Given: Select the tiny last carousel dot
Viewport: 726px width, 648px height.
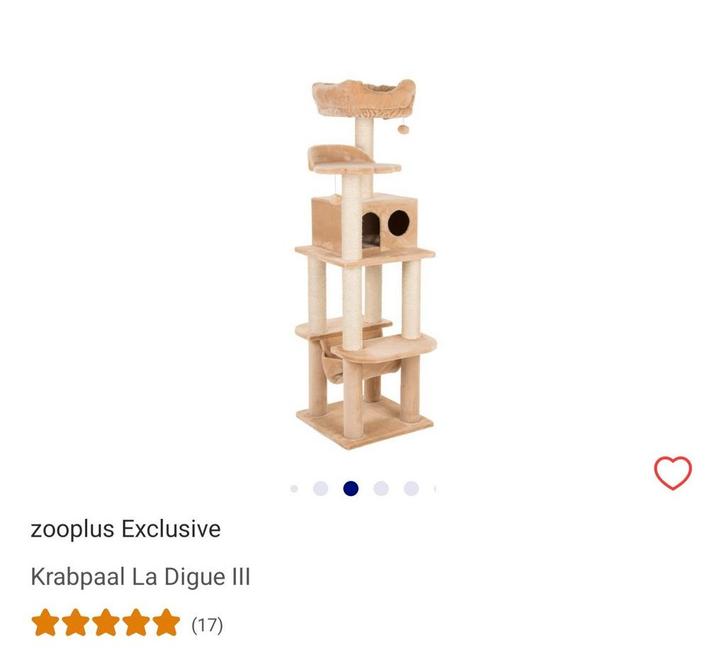Looking at the screenshot, I should (x=435, y=489).
